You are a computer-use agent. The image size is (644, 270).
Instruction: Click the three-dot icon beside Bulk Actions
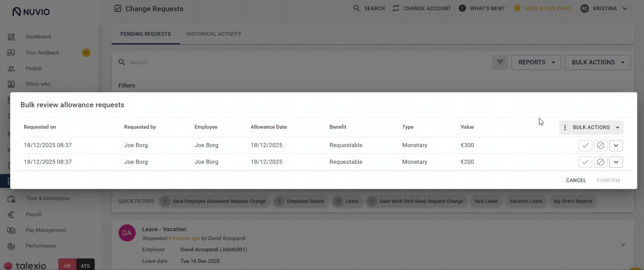point(565,127)
